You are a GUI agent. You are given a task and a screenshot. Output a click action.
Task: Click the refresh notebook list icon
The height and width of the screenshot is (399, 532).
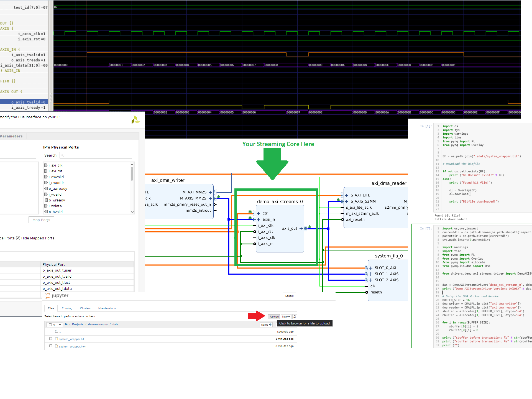click(295, 316)
